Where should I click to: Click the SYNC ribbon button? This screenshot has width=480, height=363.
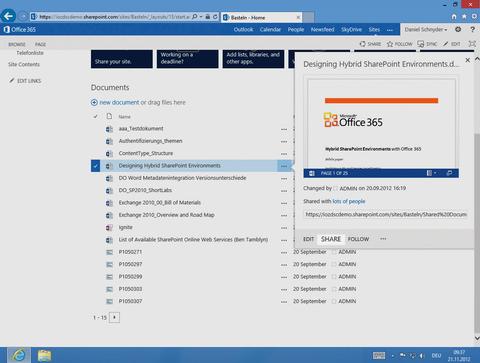(427, 44)
